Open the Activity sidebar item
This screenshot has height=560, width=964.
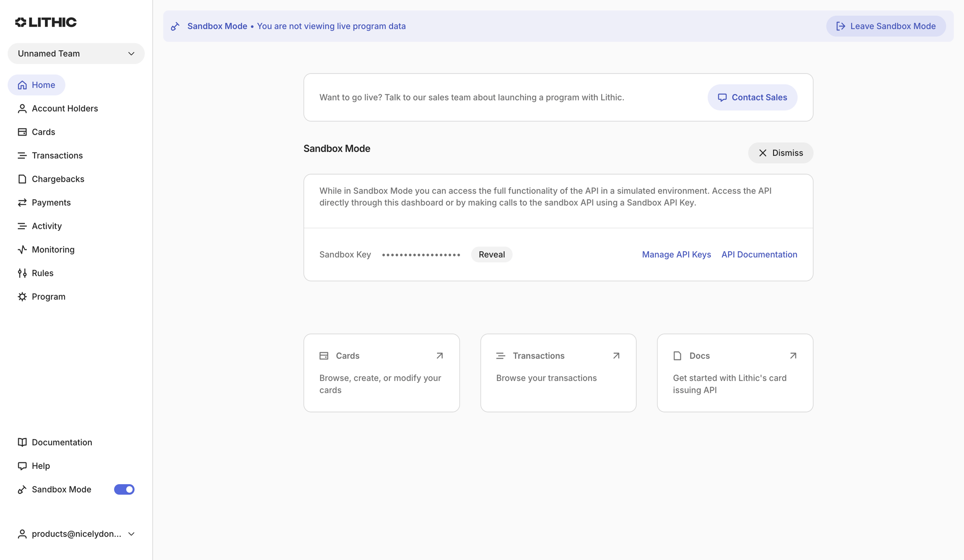click(39, 226)
